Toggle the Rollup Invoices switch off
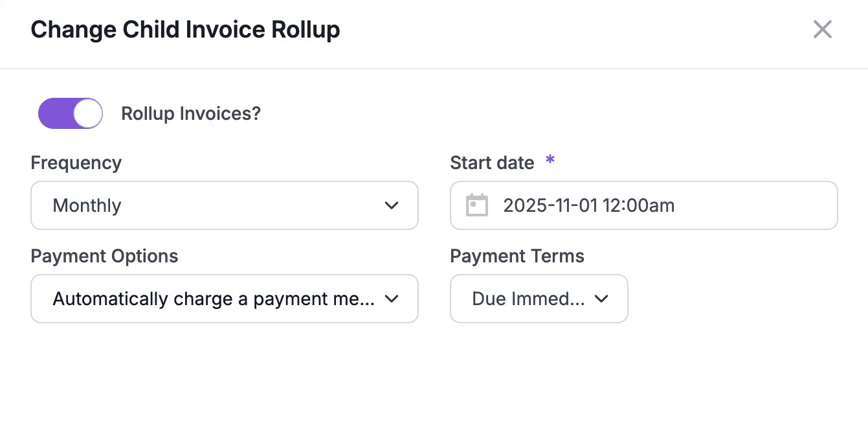Viewport: 868px width, 447px height. (x=71, y=113)
